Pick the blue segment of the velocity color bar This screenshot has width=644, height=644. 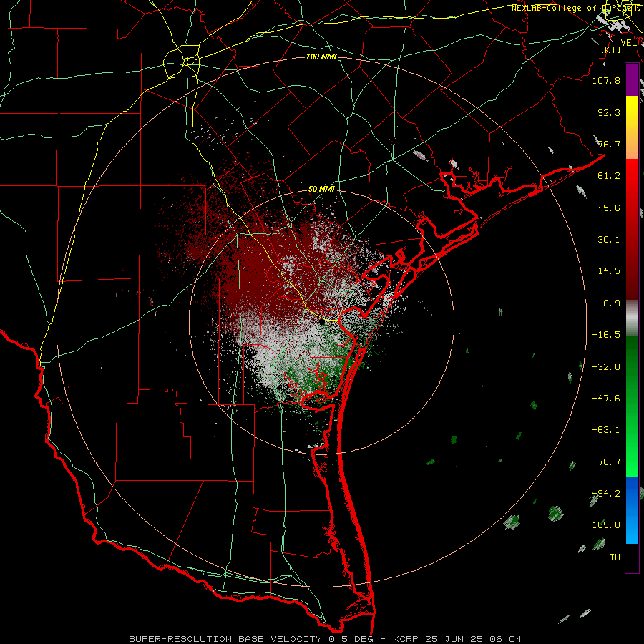632,510
